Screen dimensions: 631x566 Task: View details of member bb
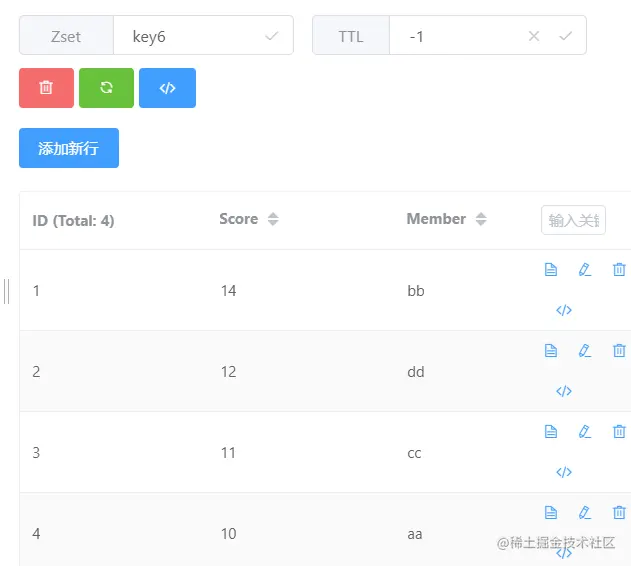point(551,269)
